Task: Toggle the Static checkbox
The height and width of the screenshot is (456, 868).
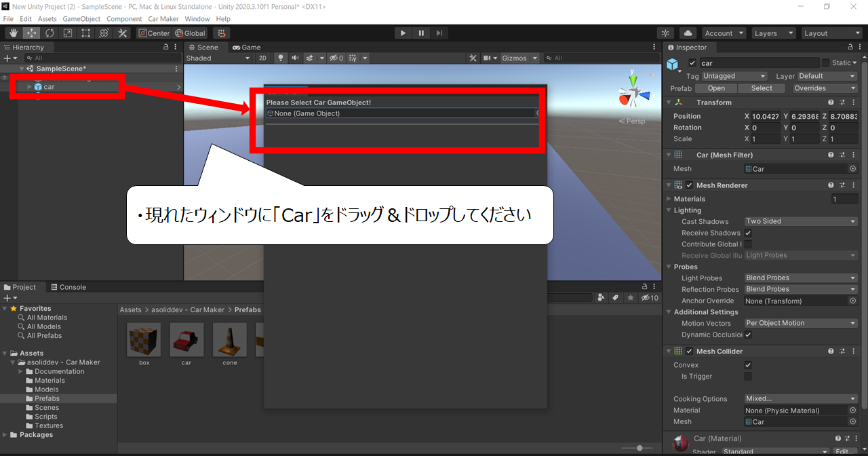Action: coord(825,63)
